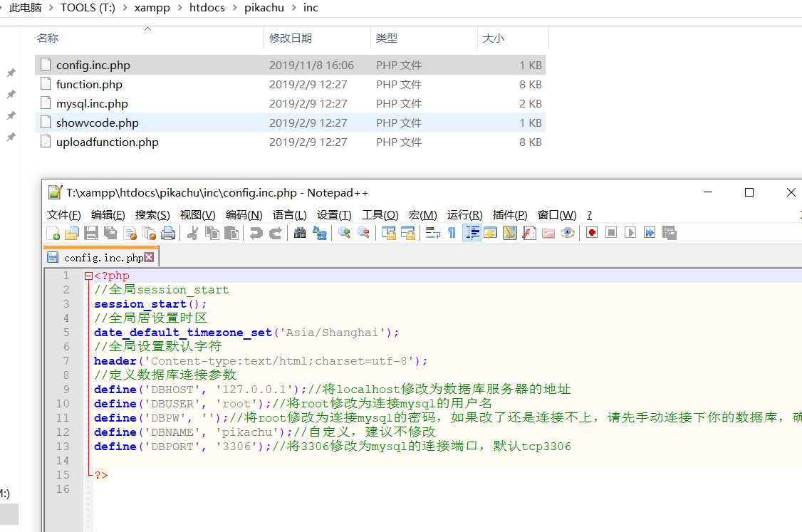Click the Playback macro icon
Screen dimensions: 802x532
point(630,234)
